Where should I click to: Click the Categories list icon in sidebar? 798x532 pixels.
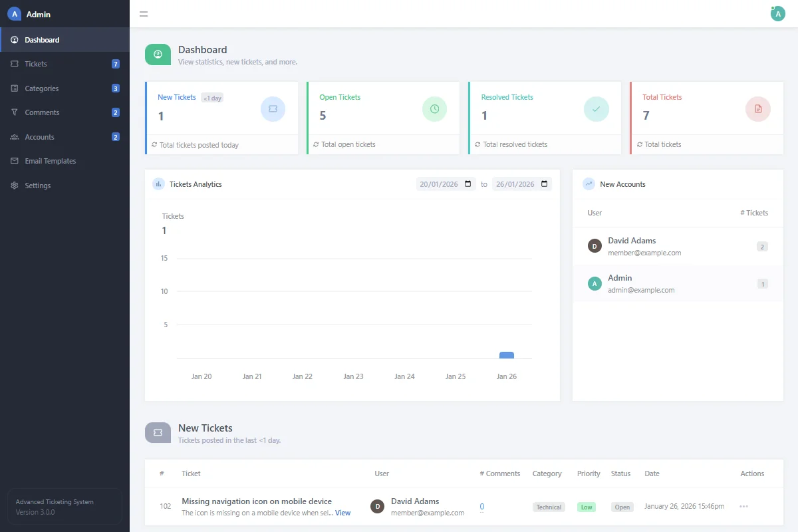point(15,88)
